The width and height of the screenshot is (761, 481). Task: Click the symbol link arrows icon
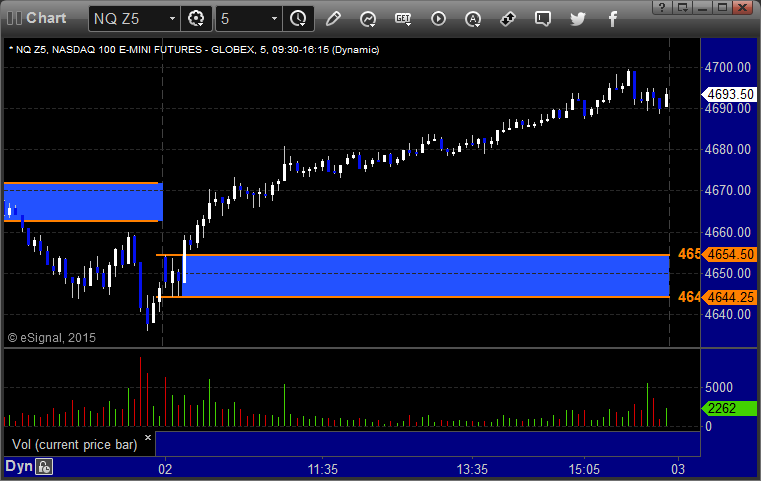point(508,19)
